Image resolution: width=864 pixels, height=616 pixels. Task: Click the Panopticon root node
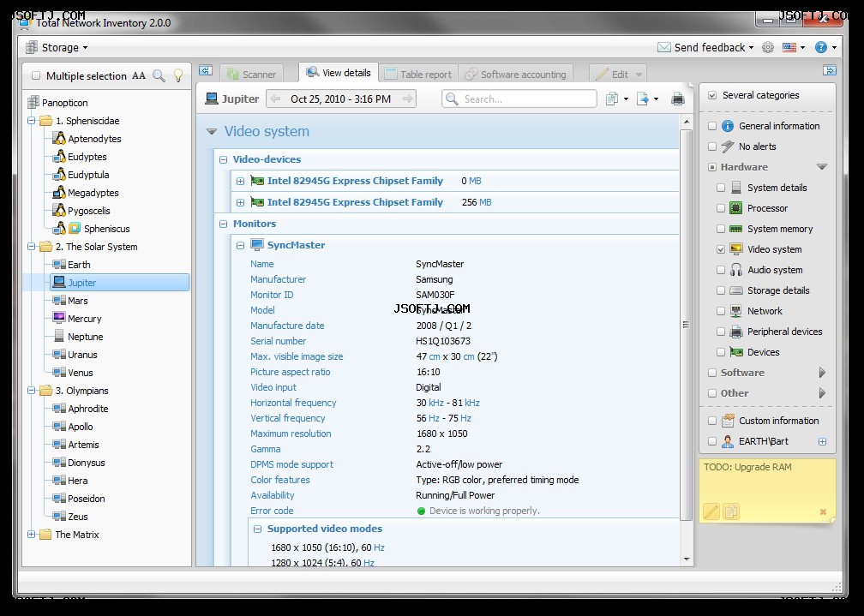tap(64, 103)
